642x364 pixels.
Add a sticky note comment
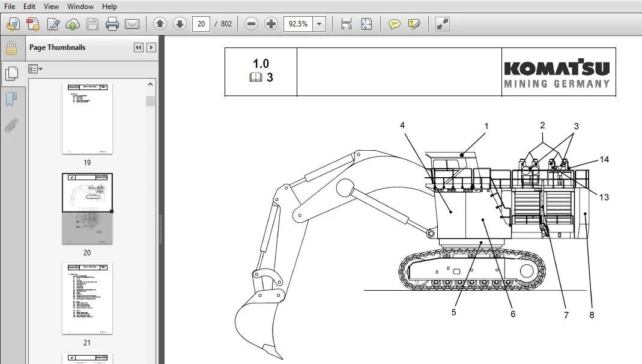pyautogui.click(x=395, y=24)
